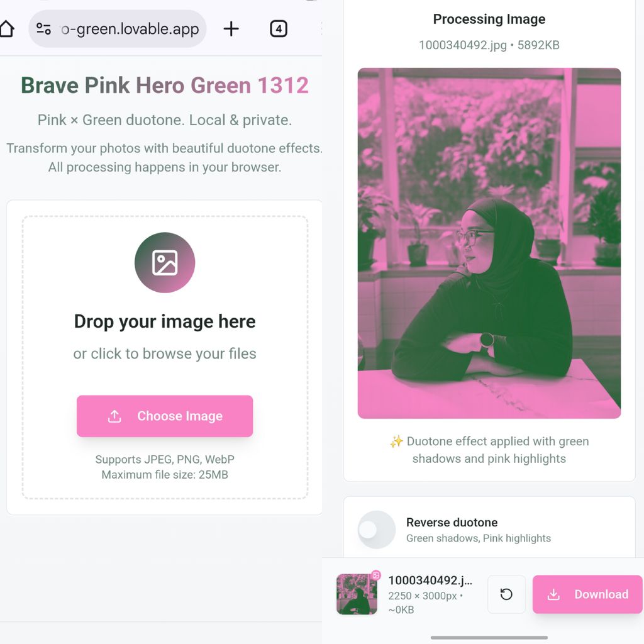Click the picture icon in gradient circle
Viewport: 644px width, 644px height.
pyautogui.click(x=165, y=263)
